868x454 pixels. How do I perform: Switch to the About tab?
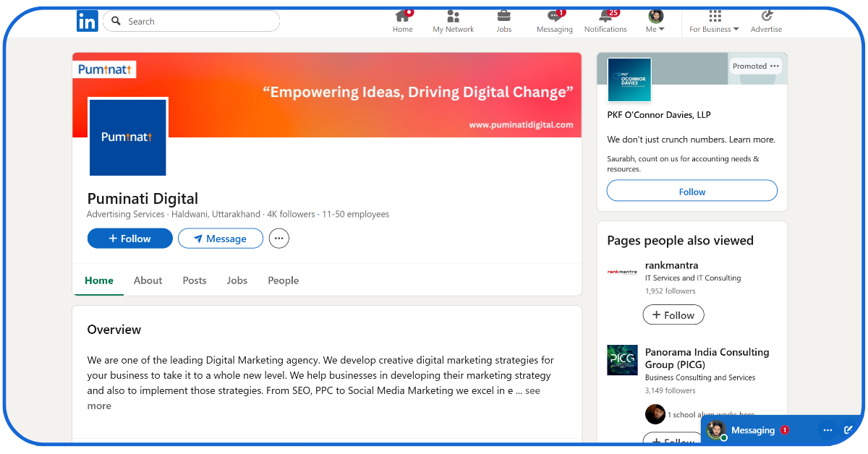coord(148,280)
